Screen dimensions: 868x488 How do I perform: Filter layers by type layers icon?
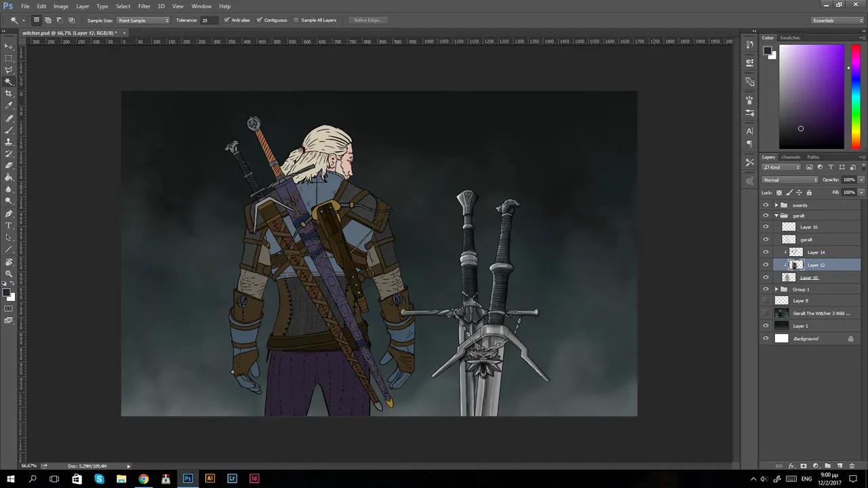(x=831, y=167)
